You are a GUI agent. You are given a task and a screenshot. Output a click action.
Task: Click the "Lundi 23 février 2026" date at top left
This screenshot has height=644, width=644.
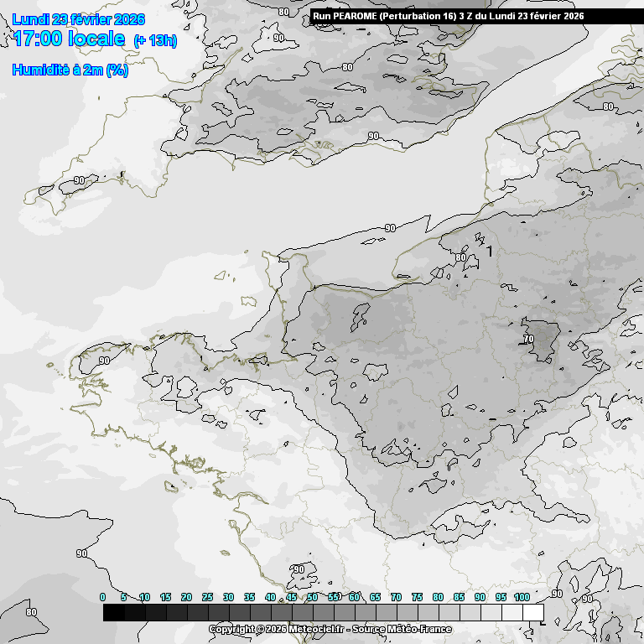coord(78,19)
